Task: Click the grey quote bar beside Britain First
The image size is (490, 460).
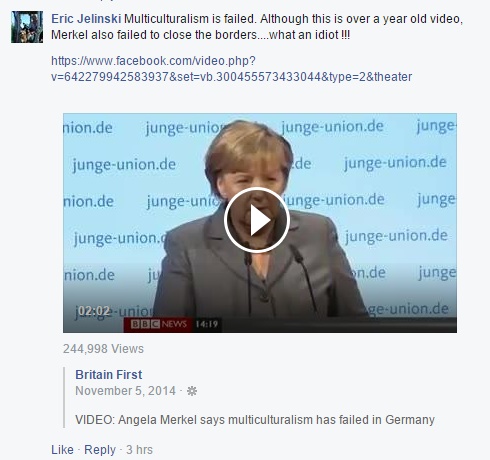Action: point(64,397)
